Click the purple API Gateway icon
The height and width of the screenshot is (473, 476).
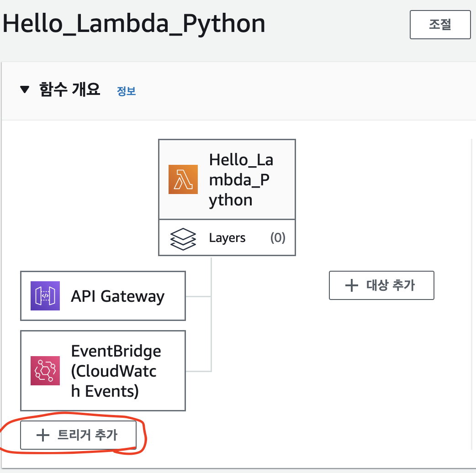(x=45, y=296)
